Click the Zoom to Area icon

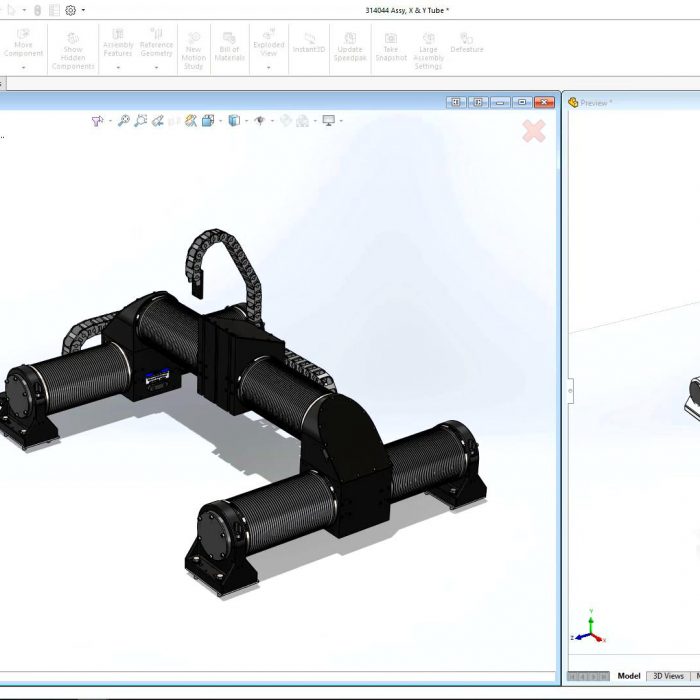(x=141, y=121)
